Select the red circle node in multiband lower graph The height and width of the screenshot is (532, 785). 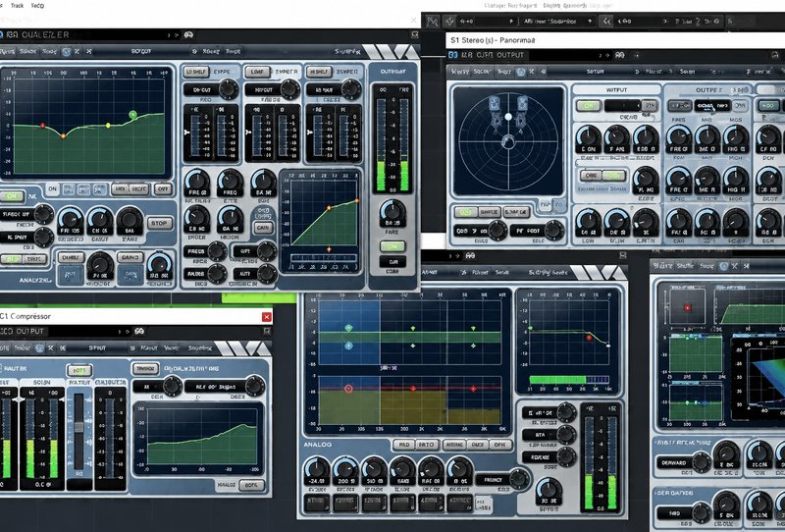coord(349,389)
